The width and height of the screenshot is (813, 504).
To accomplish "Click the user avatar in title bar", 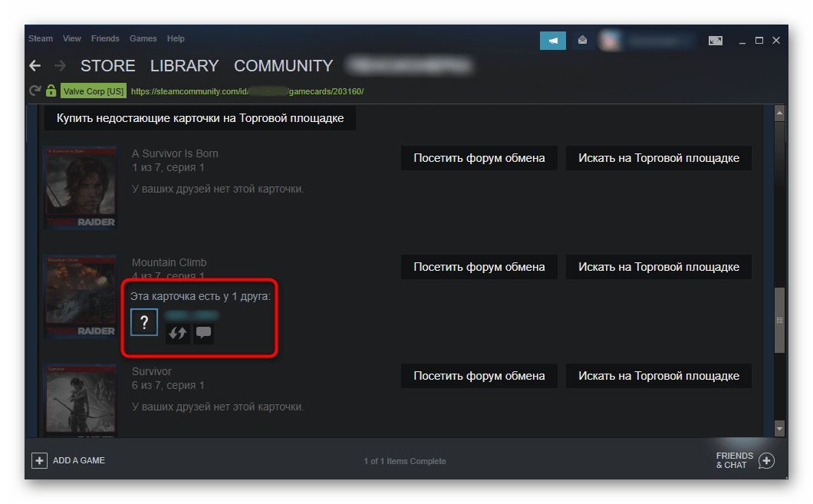I will (x=610, y=41).
